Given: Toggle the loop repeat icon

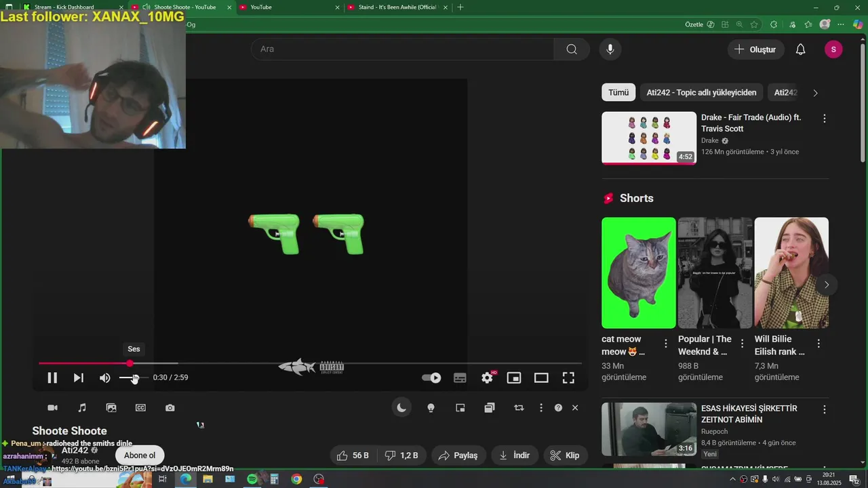Looking at the screenshot, I should point(519,407).
